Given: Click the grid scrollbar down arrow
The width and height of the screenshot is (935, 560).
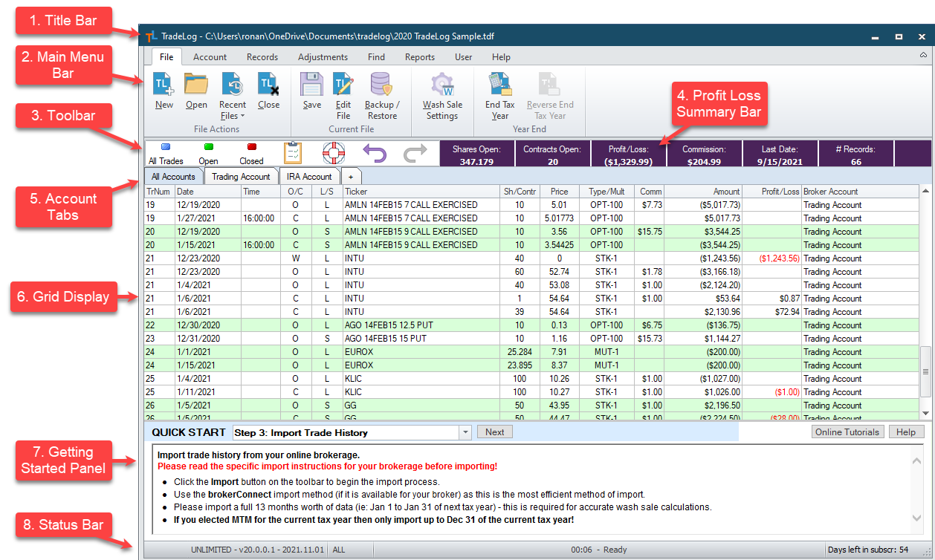Looking at the screenshot, I should (x=925, y=413).
